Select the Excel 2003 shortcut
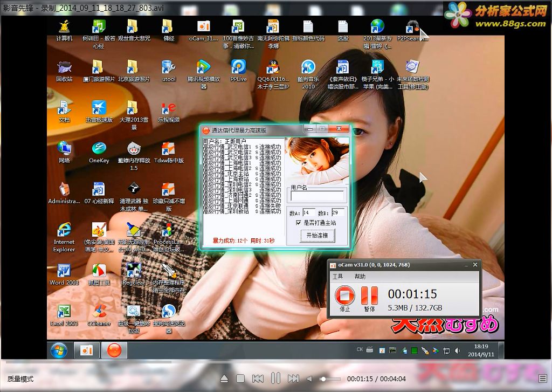 click(x=64, y=315)
